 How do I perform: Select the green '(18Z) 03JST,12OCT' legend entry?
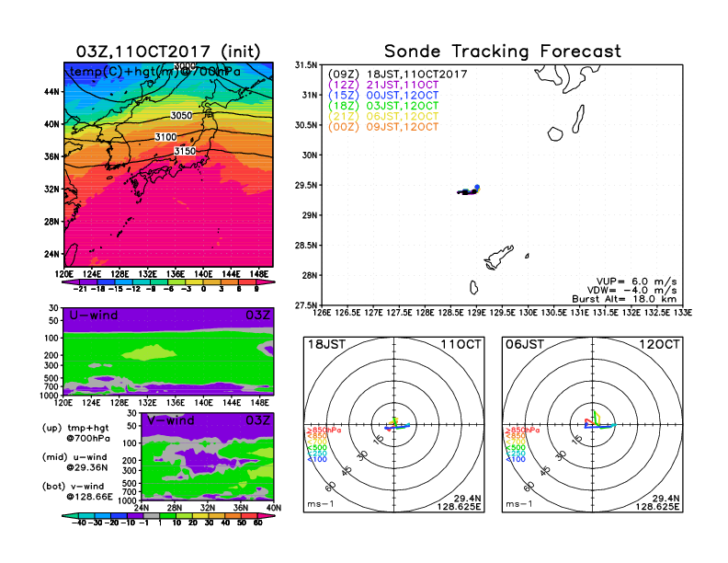click(383, 106)
